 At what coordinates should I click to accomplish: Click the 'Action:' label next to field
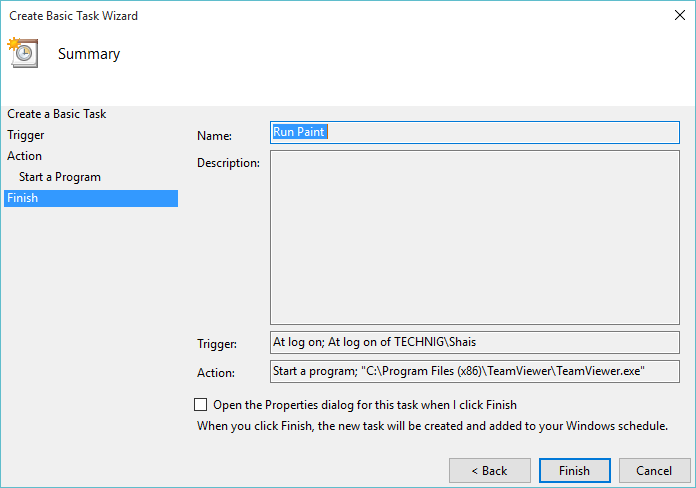[216, 373]
